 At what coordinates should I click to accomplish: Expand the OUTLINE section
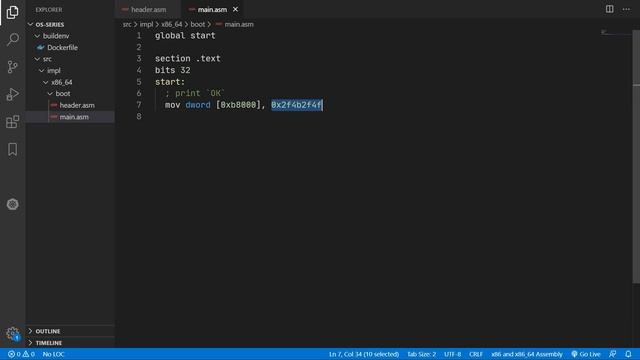click(x=70, y=331)
